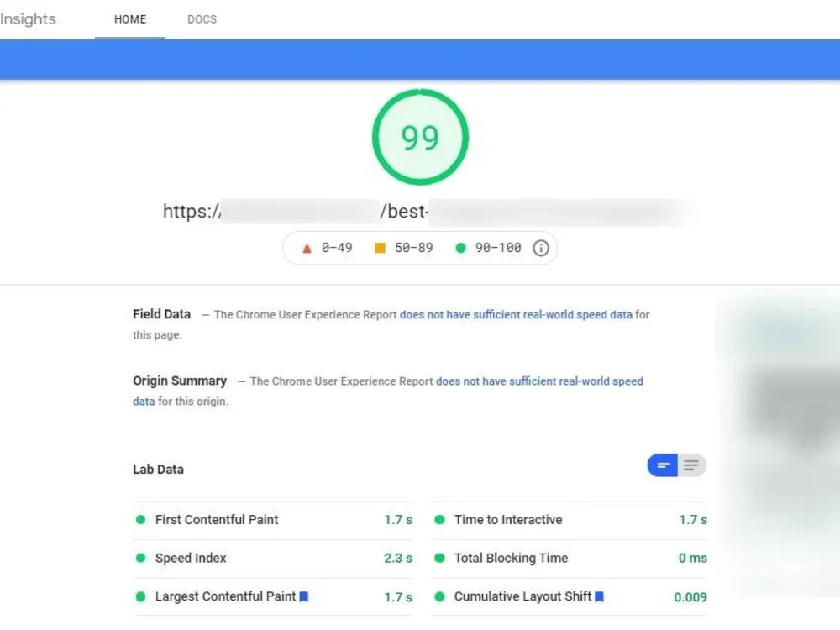
Task: Click the red 0-49 triangle icon
Action: point(307,248)
